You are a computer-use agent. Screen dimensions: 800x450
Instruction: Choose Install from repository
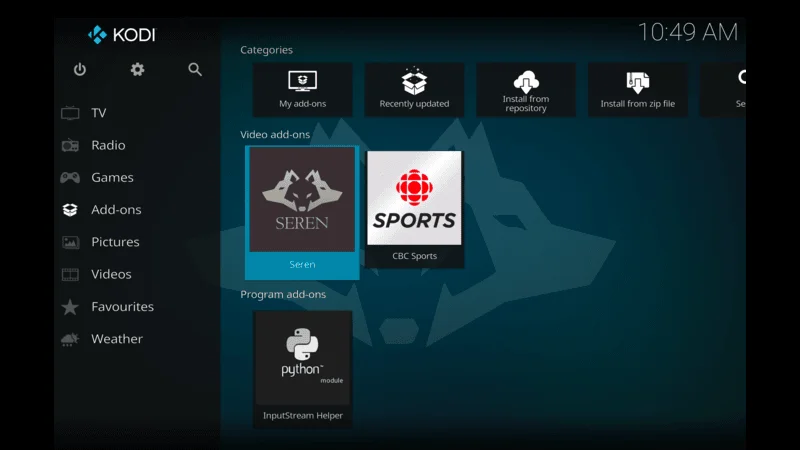(x=526, y=90)
